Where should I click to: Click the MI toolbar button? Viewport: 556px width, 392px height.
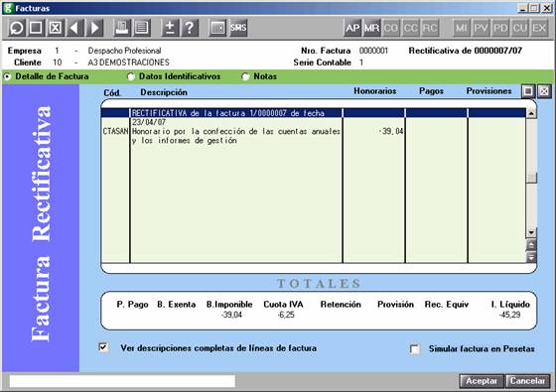(x=462, y=28)
